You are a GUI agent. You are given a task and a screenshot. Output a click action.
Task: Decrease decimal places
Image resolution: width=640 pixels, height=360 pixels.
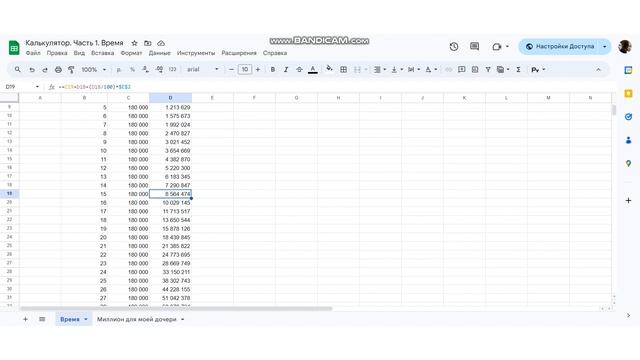click(145, 70)
